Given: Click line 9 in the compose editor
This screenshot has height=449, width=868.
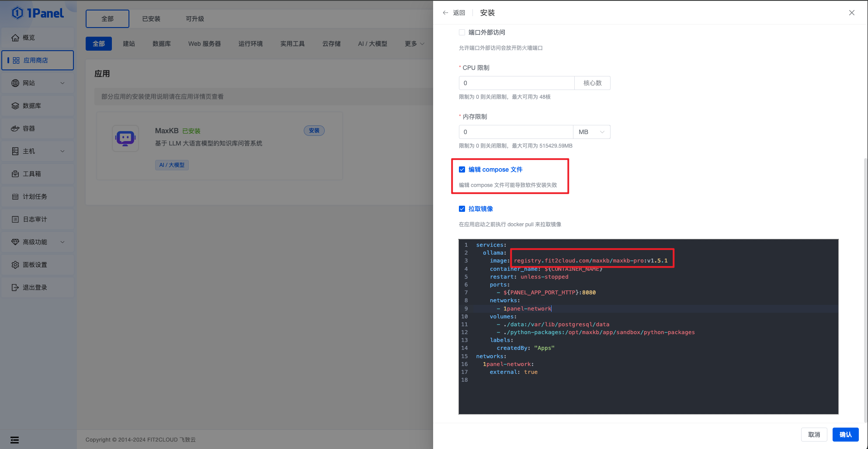Looking at the screenshot, I should [649, 308].
